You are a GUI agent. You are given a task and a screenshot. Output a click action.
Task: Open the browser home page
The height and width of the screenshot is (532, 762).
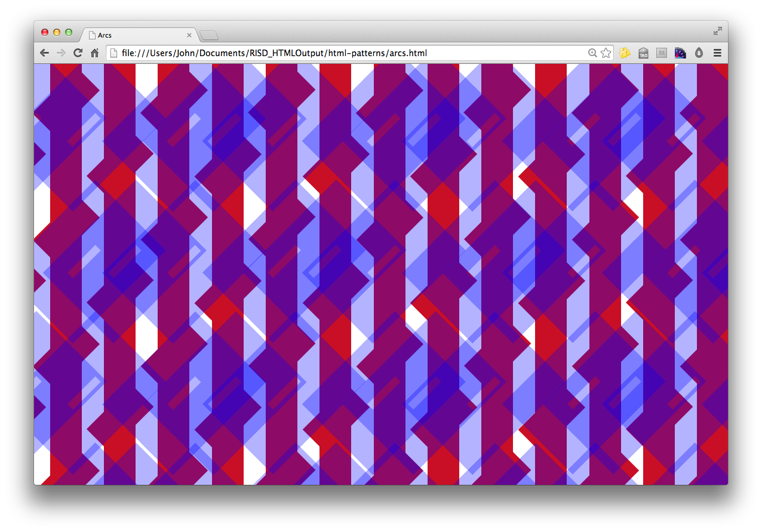click(x=94, y=53)
